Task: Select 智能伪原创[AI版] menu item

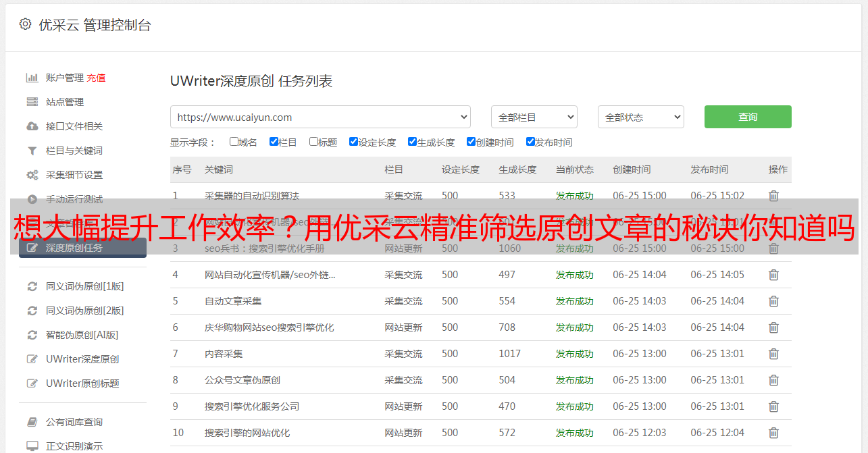Action: (82, 335)
